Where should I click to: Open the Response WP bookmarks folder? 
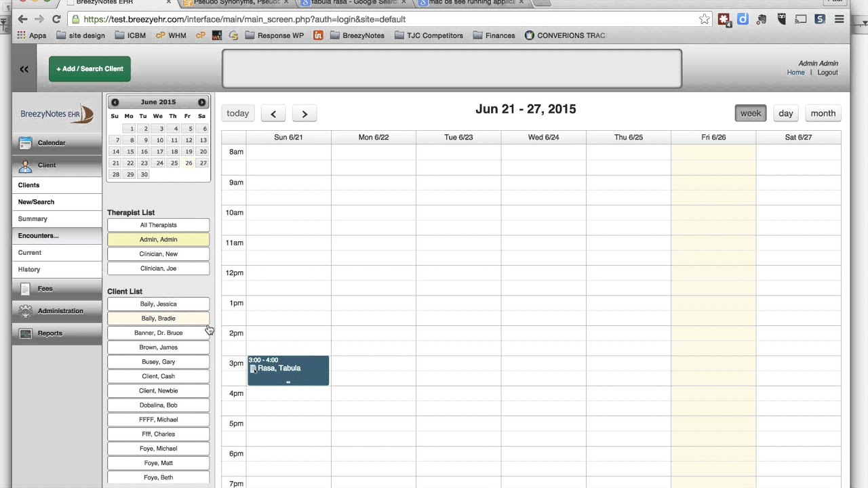click(275, 35)
